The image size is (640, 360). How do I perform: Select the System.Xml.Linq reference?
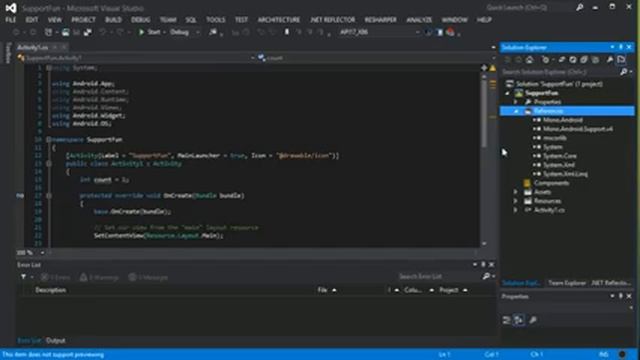565,174
